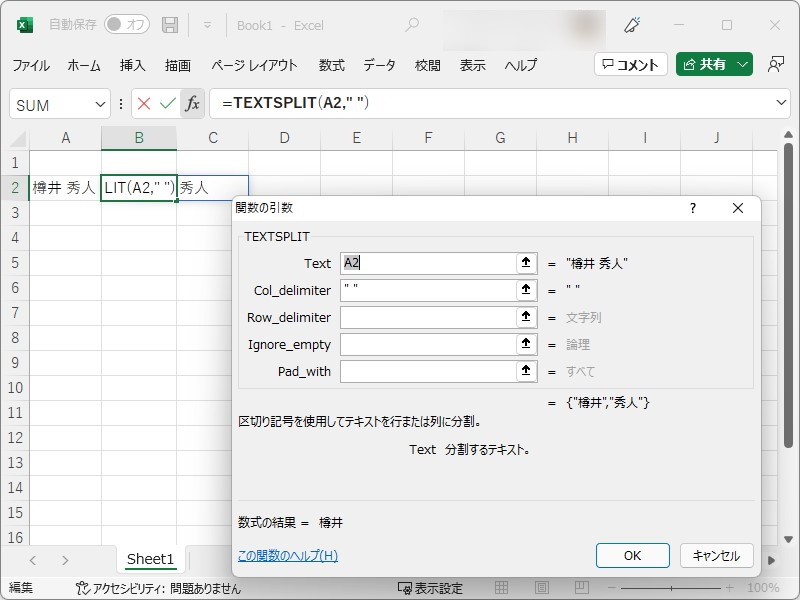
Task: Click the help (?) icon in the dialog title bar
Action: coord(692,209)
